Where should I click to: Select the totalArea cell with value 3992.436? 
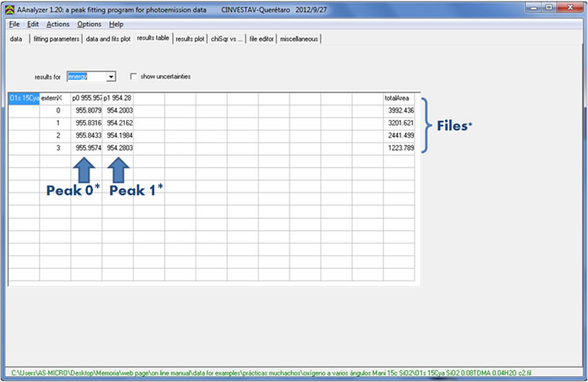[x=399, y=109]
